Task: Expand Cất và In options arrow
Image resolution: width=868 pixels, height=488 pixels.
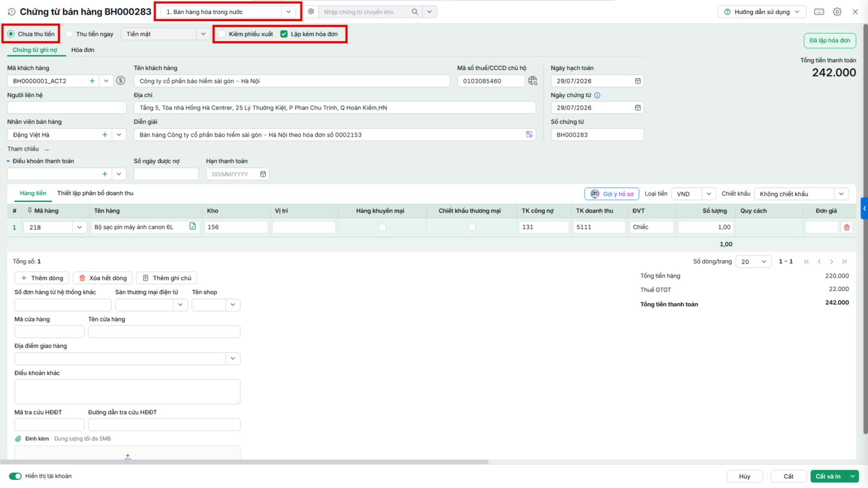Action: click(x=853, y=476)
